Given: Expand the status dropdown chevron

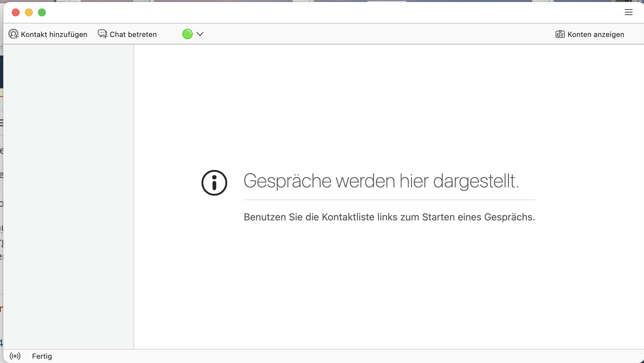Looking at the screenshot, I should point(200,34).
